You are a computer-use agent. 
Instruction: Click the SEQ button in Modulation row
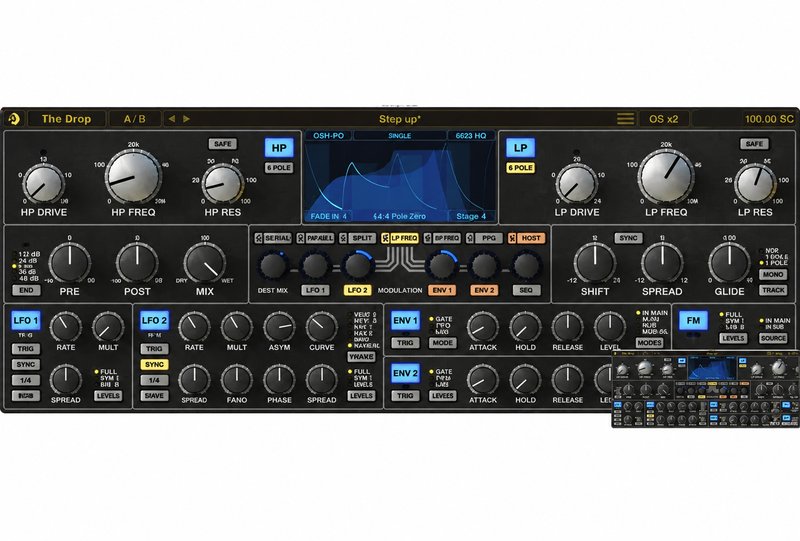point(526,290)
